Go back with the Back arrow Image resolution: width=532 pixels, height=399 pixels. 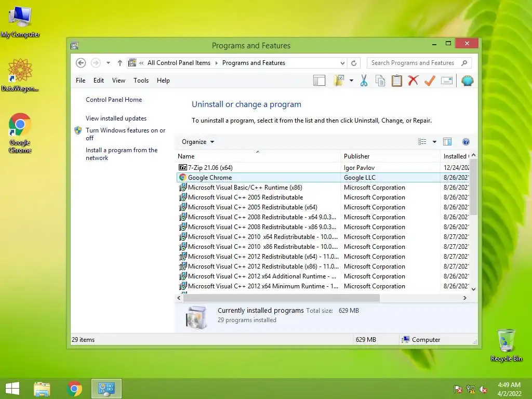[81, 63]
